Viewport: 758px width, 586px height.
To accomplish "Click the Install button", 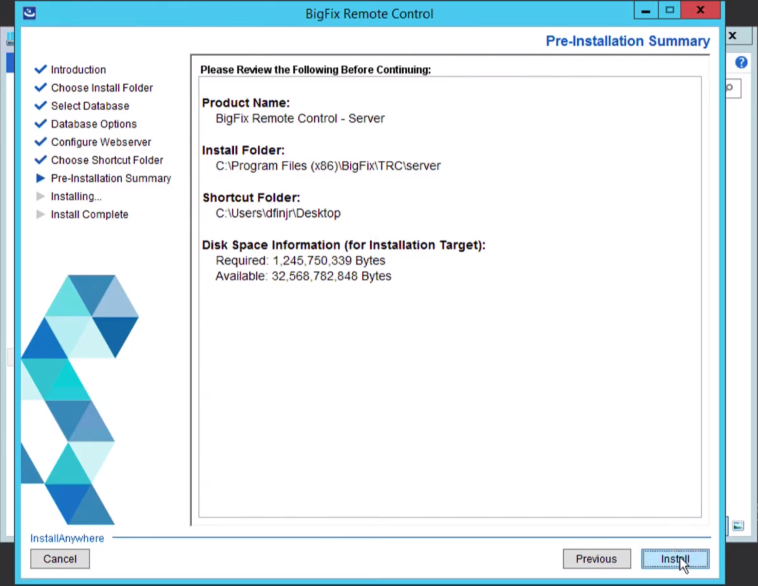I will click(x=675, y=559).
